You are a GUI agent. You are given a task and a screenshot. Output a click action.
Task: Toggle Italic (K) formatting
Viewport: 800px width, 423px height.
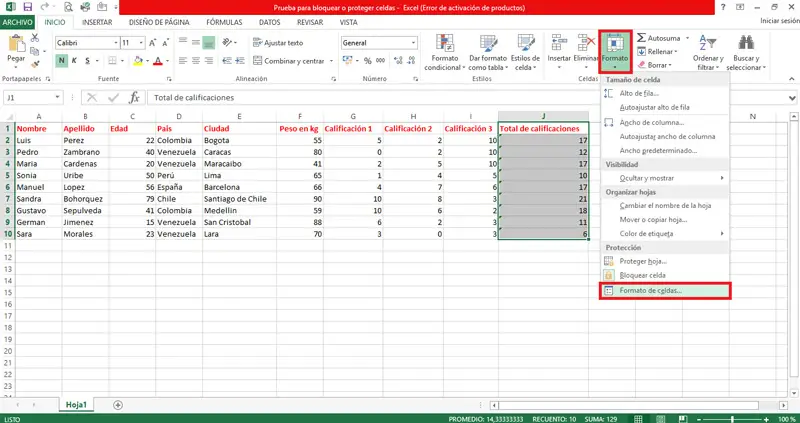tap(74, 61)
